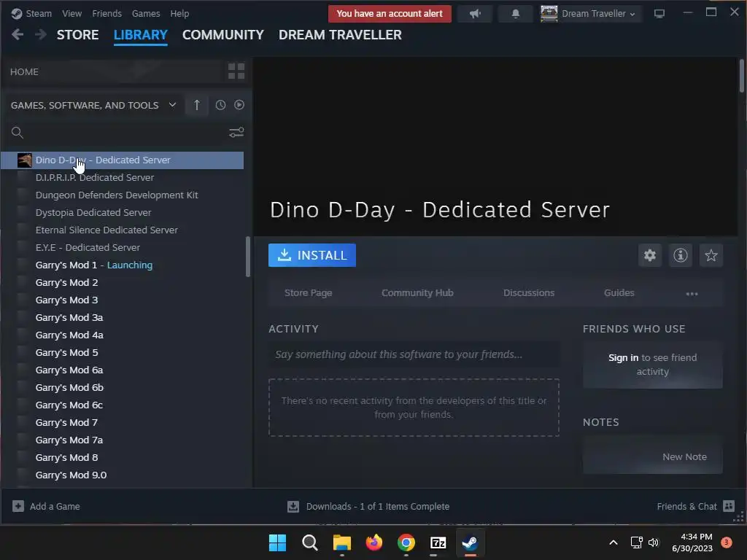The width and height of the screenshot is (747, 560).
Task: Open the taskbar clock and date
Action: 692,542
